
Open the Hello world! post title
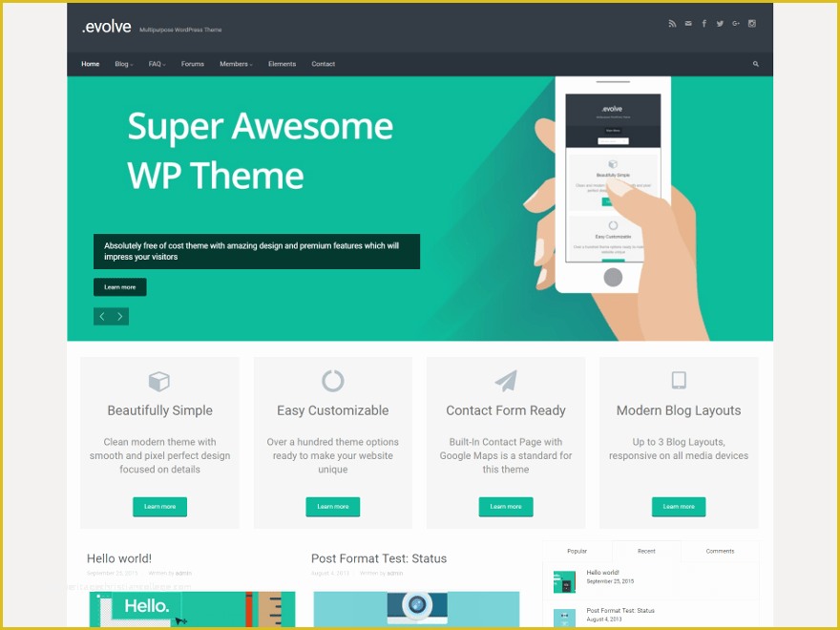[x=119, y=558]
